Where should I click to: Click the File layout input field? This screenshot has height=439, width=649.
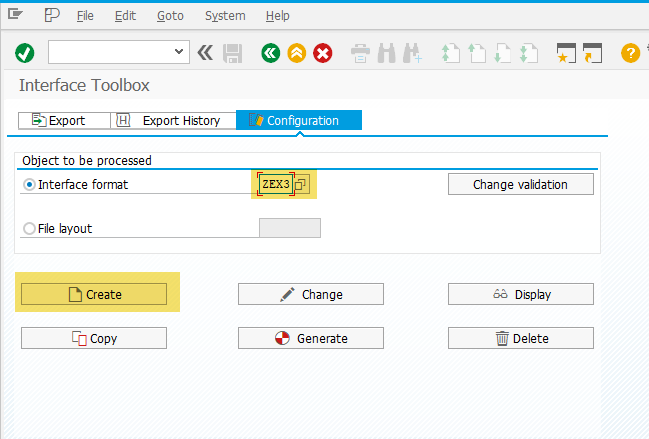click(290, 228)
